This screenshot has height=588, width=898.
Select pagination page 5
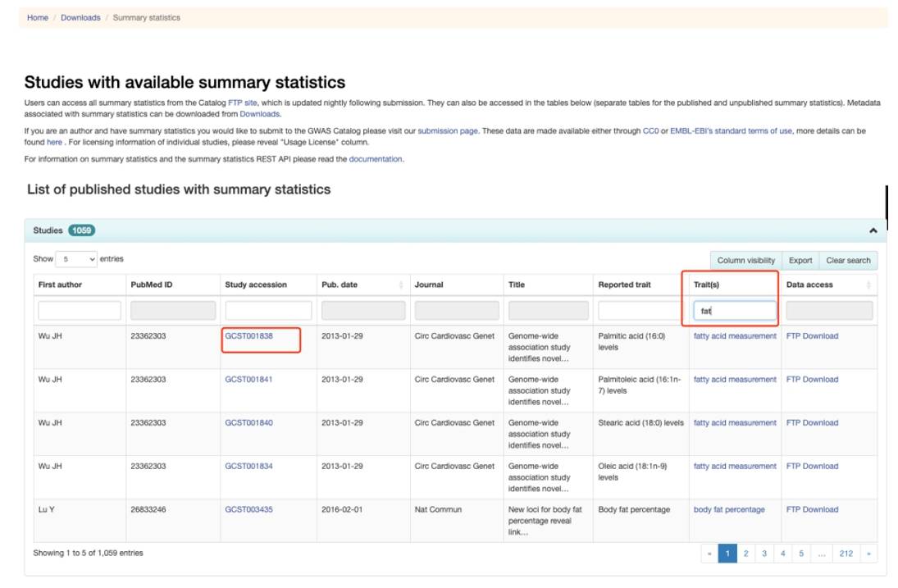(801, 554)
